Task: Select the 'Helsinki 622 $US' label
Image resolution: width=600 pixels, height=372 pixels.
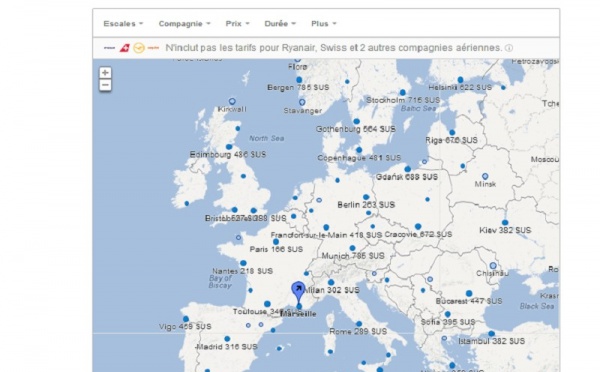Action: pos(460,88)
